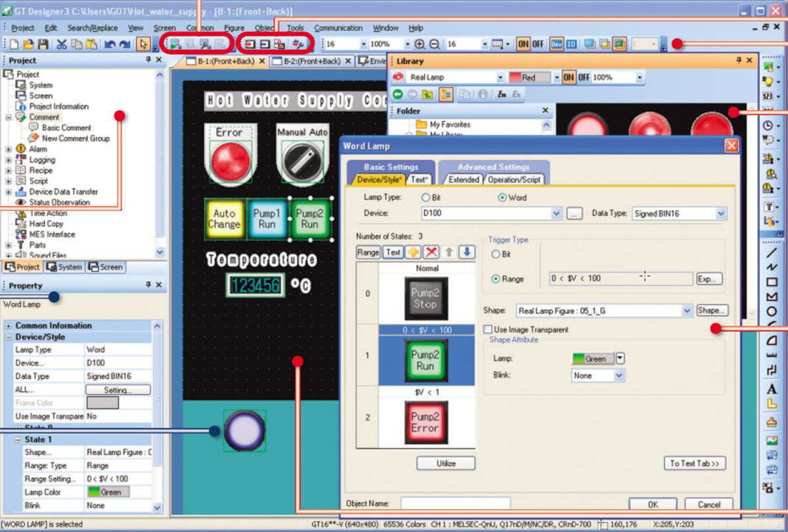Open the Data Type Signed BIN16 dropdown

pos(721,213)
